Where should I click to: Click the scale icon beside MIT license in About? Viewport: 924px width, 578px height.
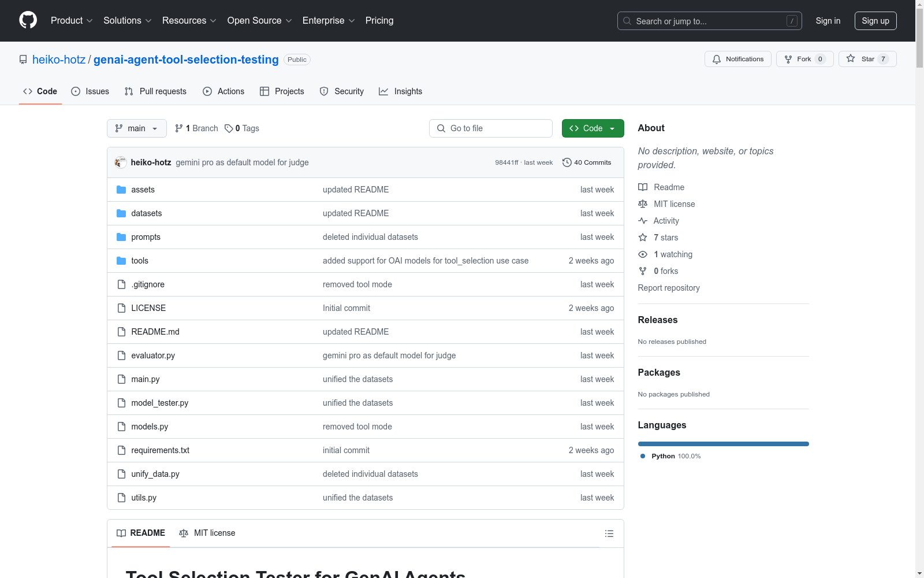[643, 204]
